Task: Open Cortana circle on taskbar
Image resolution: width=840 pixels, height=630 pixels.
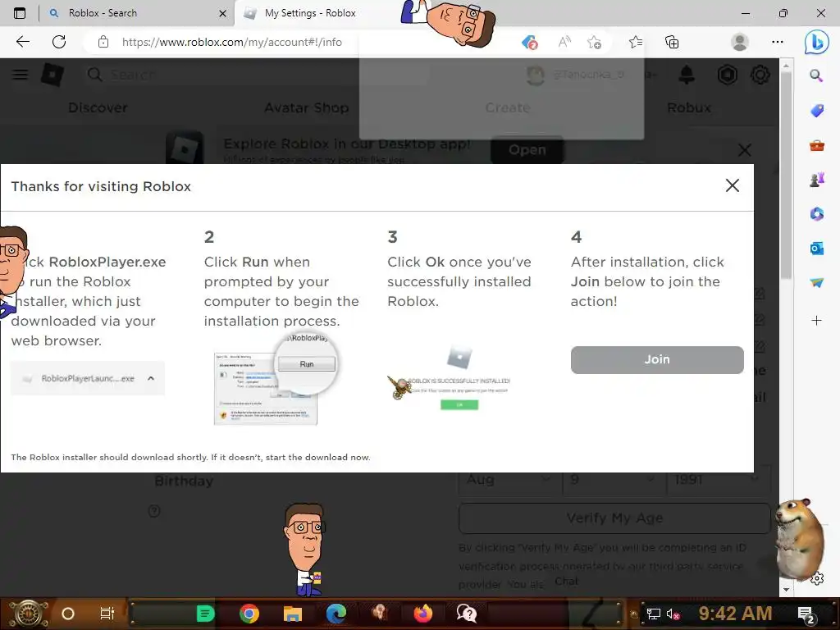Action: tap(68, 614)
